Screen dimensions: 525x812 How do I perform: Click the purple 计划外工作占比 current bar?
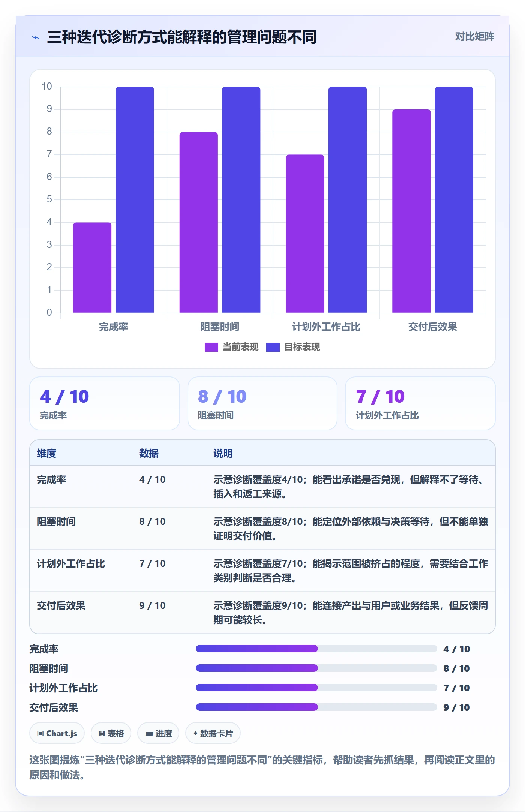pos(305,234)
